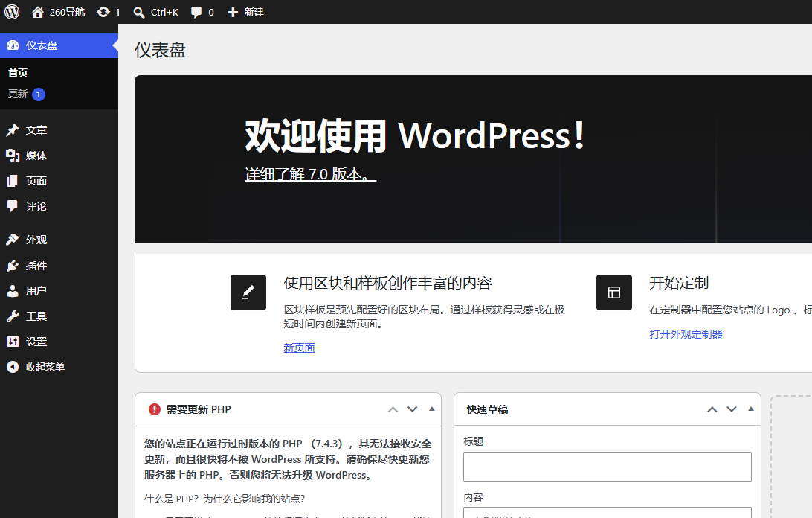Open the 工具 menu
The height and width of the screenshot is (518, 812).
point(59,316)
